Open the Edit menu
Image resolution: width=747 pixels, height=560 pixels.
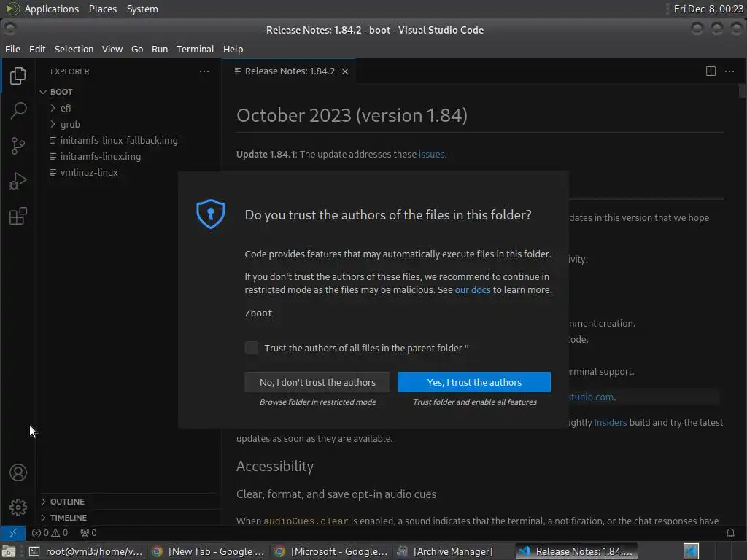pos(37,49)
